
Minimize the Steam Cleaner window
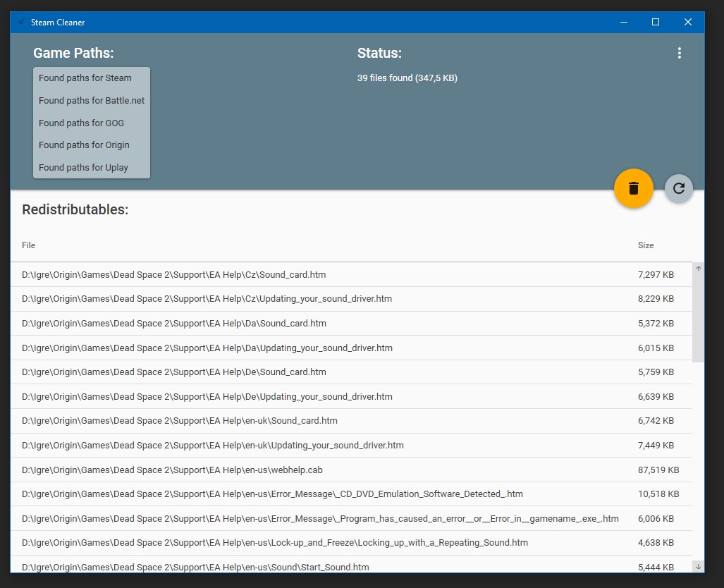coord(624,22)
